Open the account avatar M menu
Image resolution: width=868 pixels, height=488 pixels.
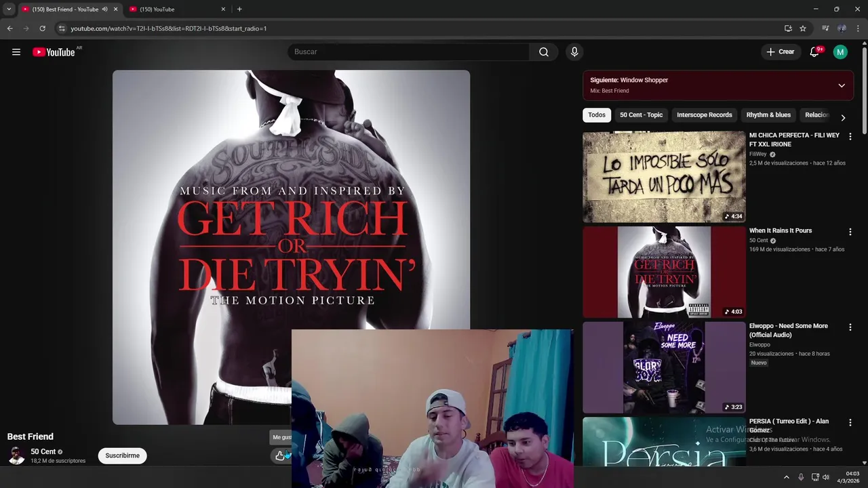(840, 52)
